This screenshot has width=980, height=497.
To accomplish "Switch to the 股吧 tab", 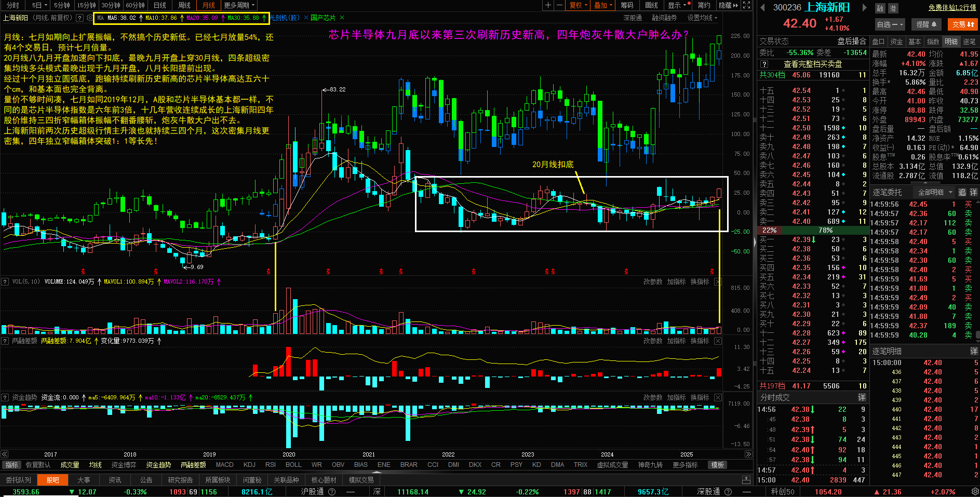I will pyautogui.click(x=52, y=480).
